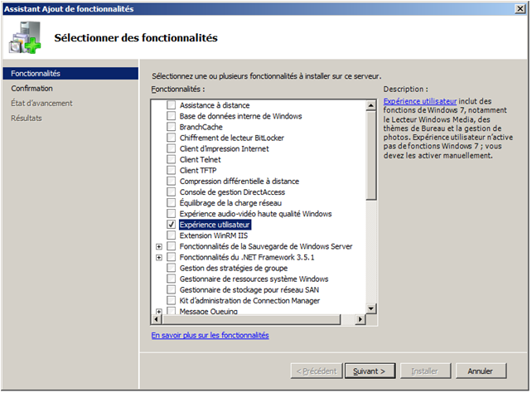
Task: Enable Compression différentielle à distance
Action: (172, 182)
